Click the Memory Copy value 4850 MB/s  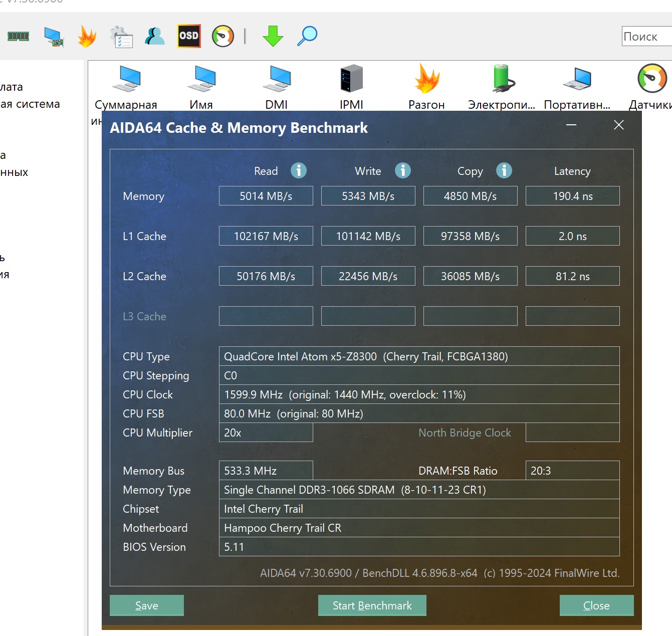471,196
